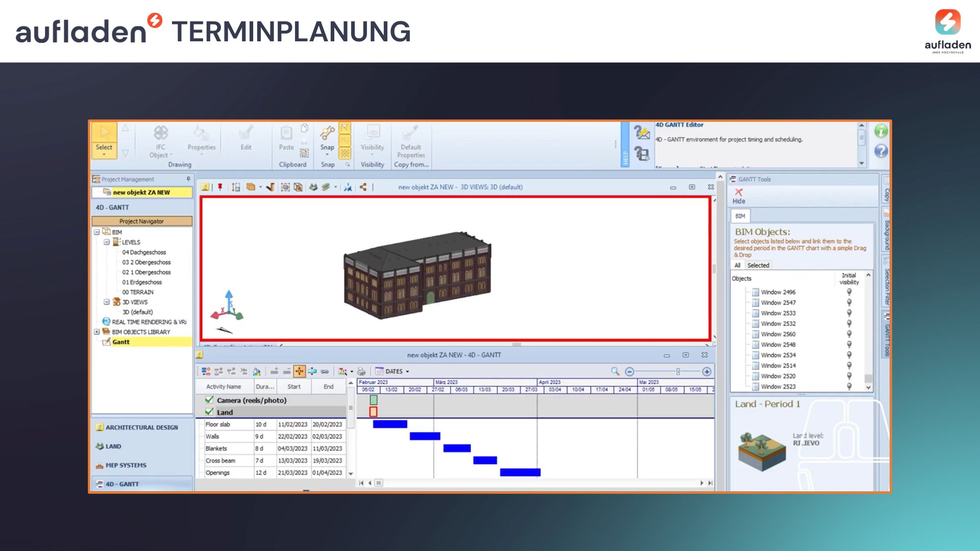Click orange box view icon in 3D toolbar

(251, 187)
